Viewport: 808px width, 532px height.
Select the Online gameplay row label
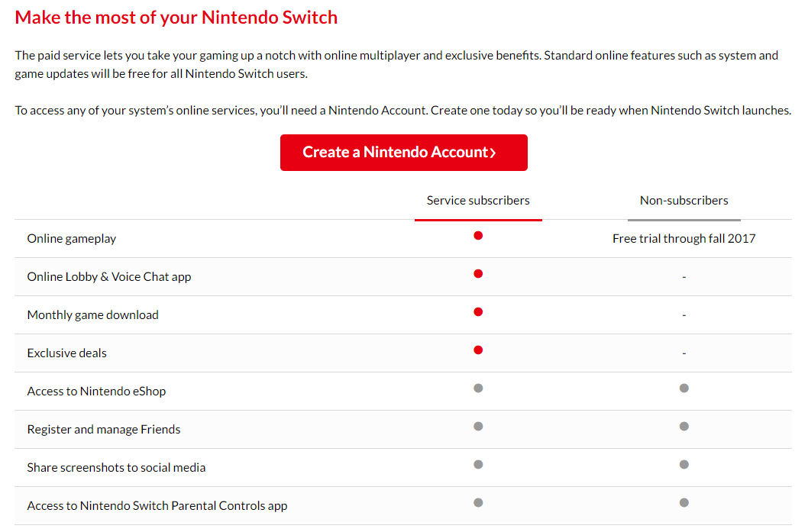[71, 238]
